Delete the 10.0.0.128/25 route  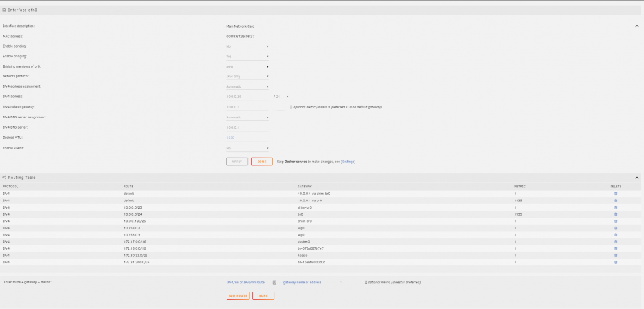tap(615, 221)
